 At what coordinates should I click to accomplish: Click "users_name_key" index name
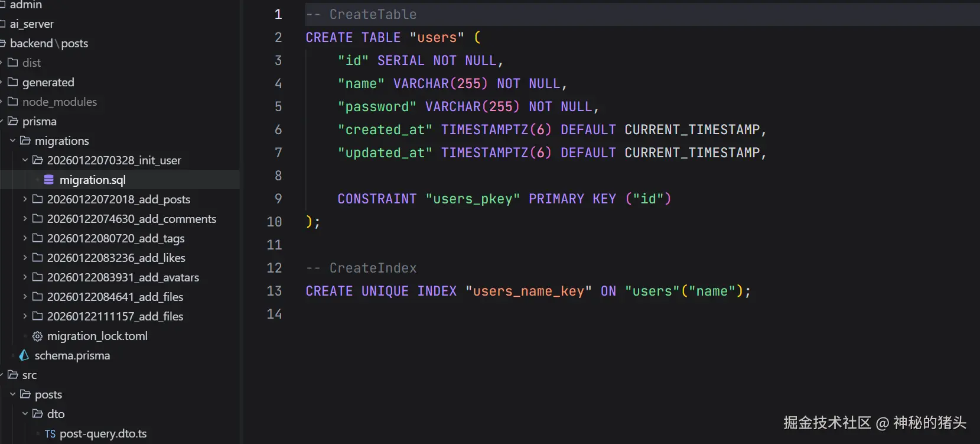click(528, 291)
